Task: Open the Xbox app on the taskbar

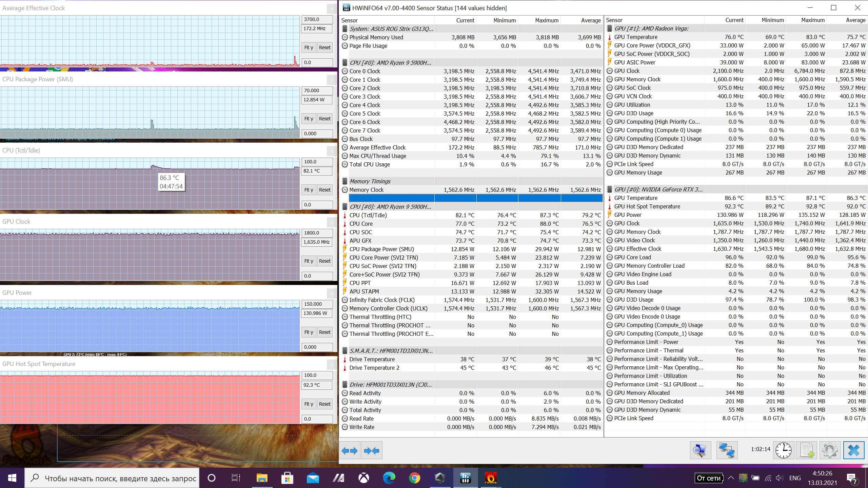Action: (364, 478)
